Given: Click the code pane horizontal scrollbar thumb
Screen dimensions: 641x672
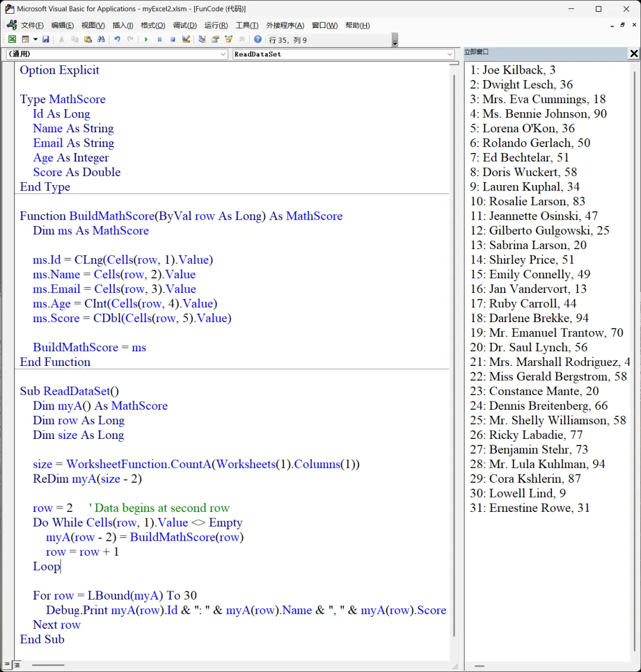Looking at the screenshot, I should (x=48, y=665).
